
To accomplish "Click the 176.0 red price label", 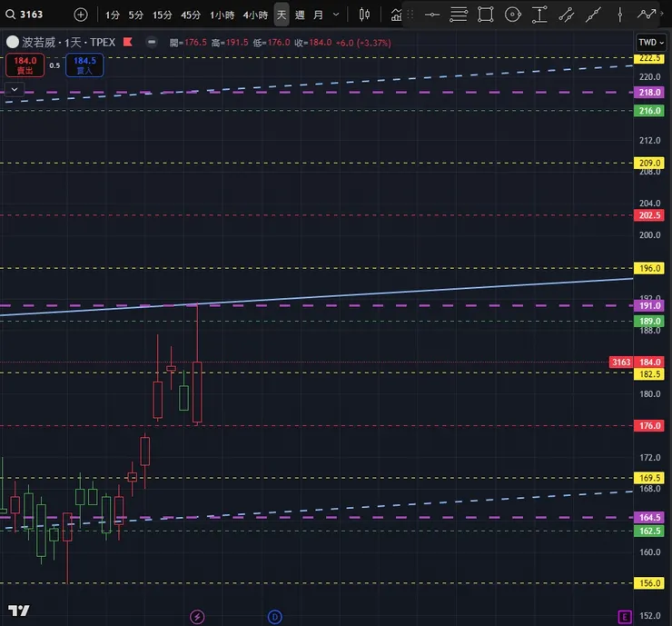I will pos(649,426).
